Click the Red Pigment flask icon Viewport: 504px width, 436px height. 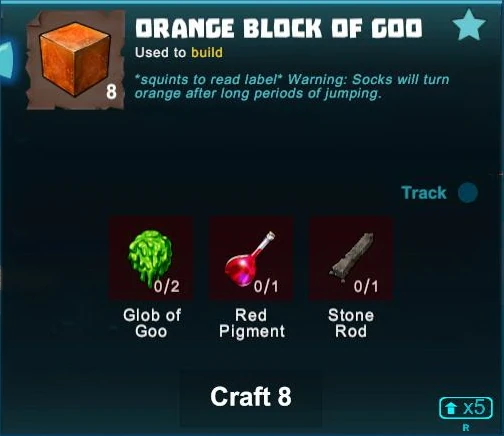(x=251, y=258)
